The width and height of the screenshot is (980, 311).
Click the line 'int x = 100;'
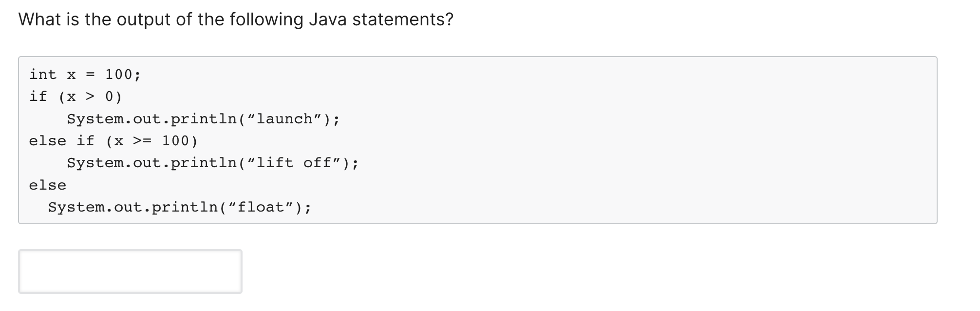[x=84, y=74]
